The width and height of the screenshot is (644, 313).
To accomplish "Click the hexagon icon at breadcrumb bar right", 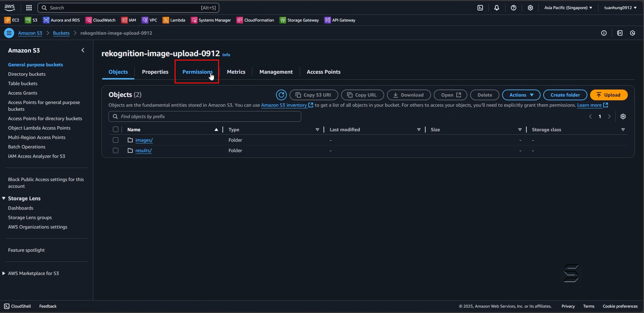I will pos(633,33).
